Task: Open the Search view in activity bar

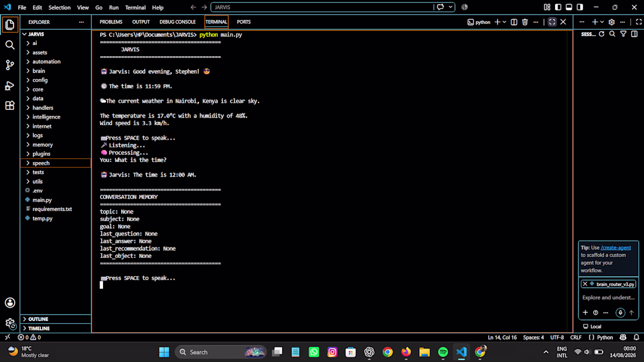Action: [10, 44]
